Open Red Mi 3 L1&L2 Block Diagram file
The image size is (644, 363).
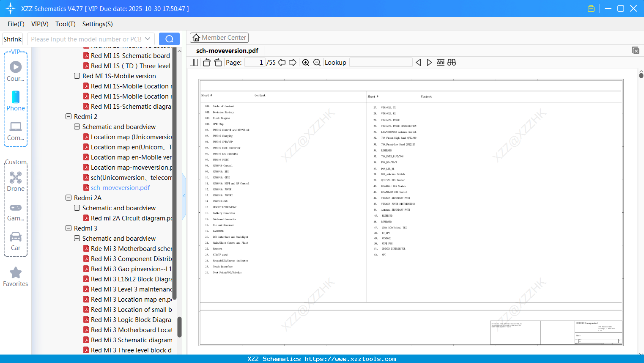pyautogui.click(x=128, y=279)
